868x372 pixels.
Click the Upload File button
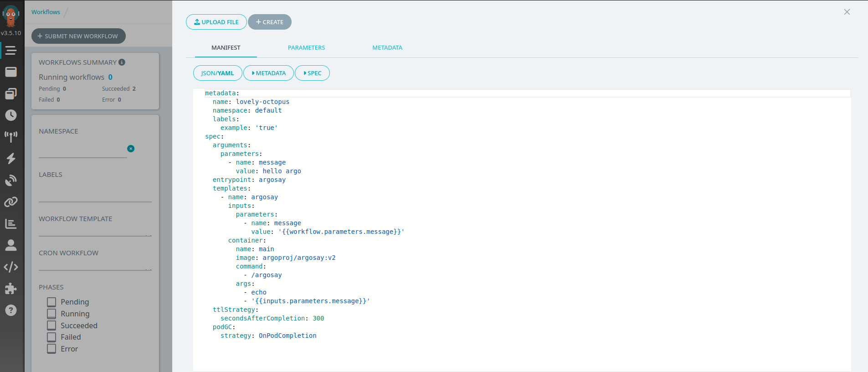coord(216,22)
